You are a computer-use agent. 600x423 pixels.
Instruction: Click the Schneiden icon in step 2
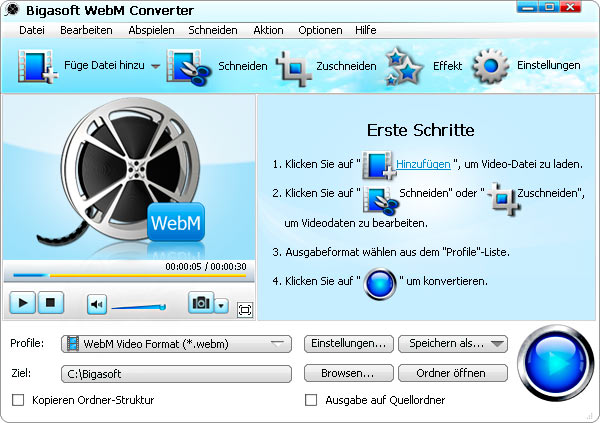pos(380,200)
